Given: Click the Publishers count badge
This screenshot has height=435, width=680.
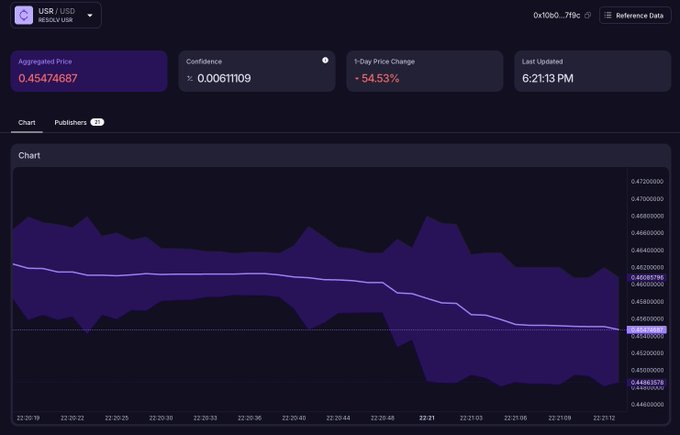Looking at the screenshot, I should 97,122.
